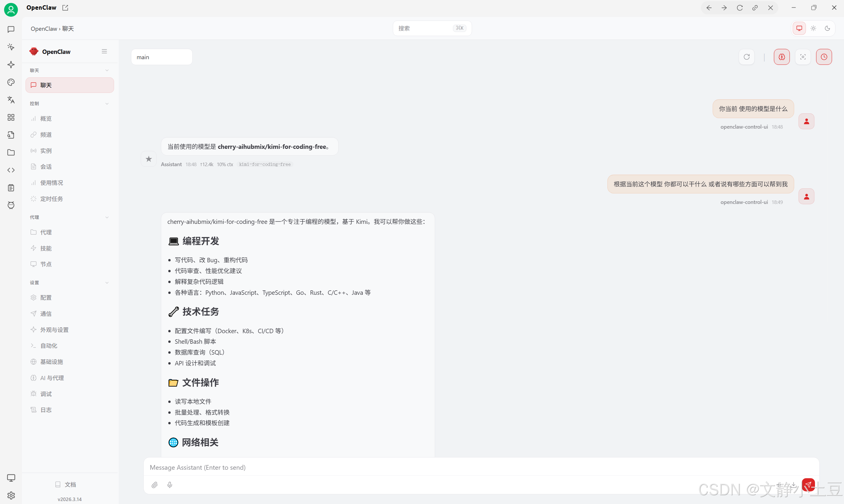
Task: Collapse the 代理 section chevron
Action: coord(107,217)
